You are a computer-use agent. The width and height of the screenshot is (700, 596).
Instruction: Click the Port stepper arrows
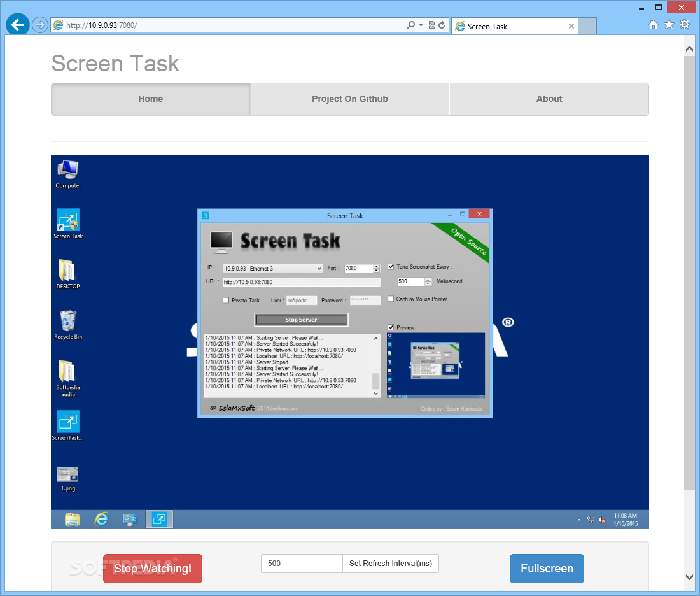point(377,269)
